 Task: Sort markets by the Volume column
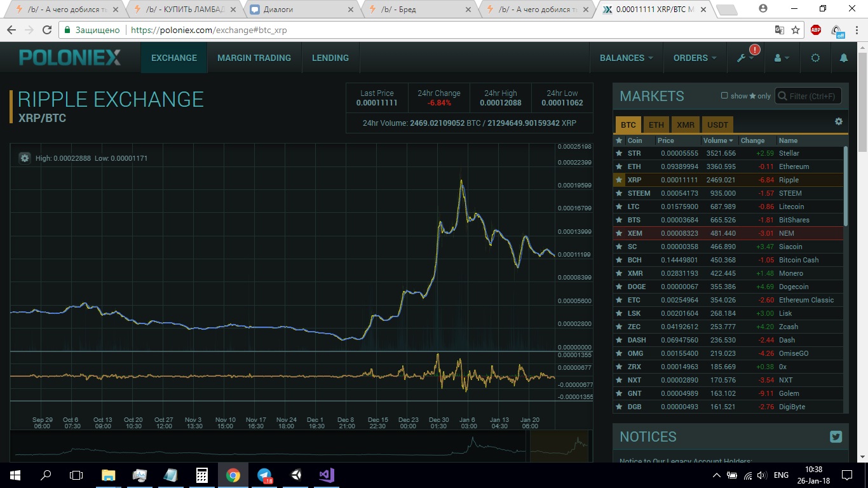(x=719, y=140)
